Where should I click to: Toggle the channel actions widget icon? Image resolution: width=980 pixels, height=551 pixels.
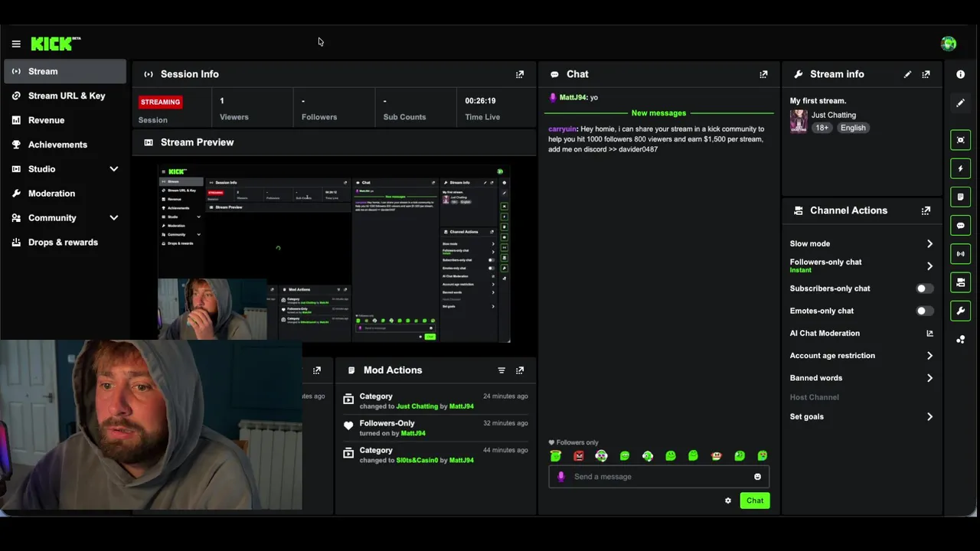[960, 282]
